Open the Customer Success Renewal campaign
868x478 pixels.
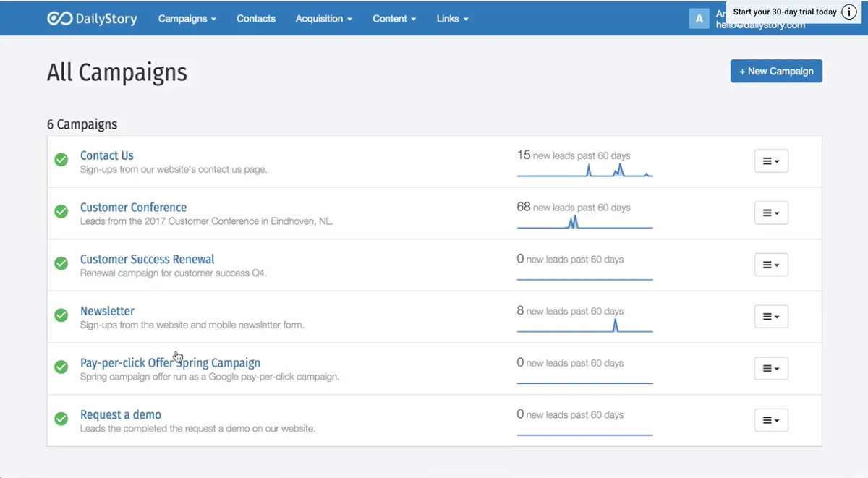[x=148, y=259]
